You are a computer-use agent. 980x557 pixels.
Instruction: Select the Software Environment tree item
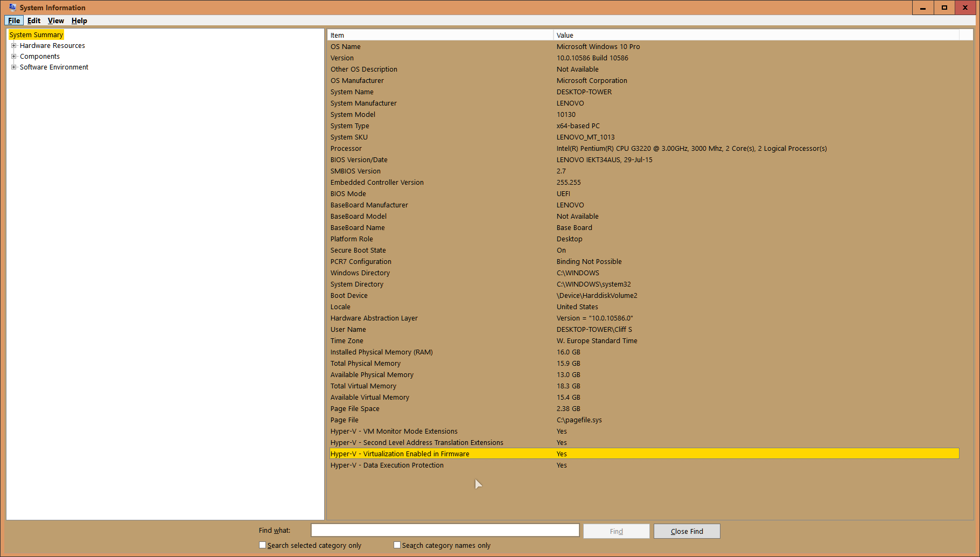[x=54, y=67]
